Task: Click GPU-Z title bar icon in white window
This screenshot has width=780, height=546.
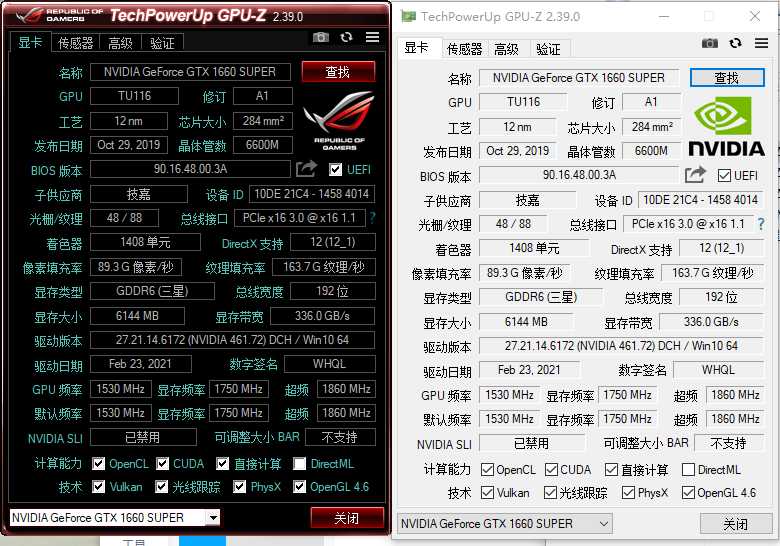Action: pyautogui.click(x=408, y=16)
